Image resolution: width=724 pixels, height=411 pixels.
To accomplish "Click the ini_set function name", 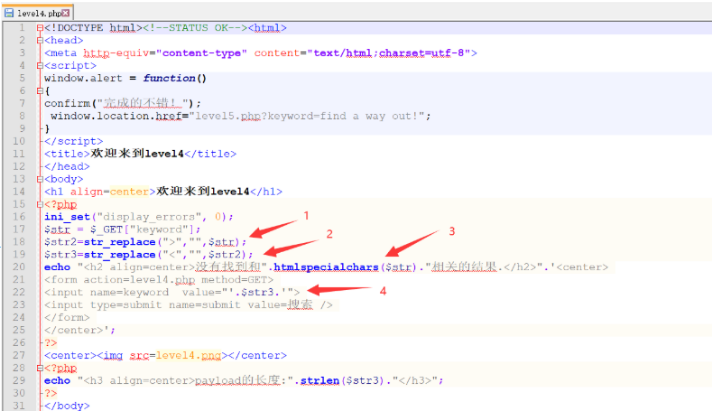I will 67,217.
